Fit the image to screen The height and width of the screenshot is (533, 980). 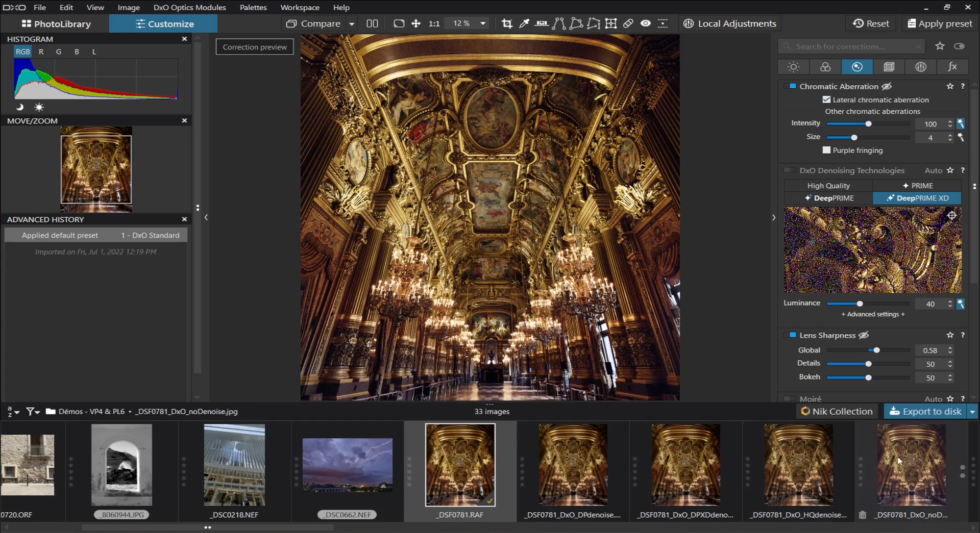399,23
